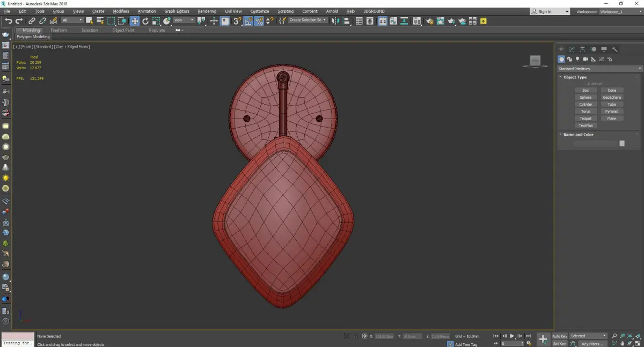Select the Select and Move tool

point(134,21)
